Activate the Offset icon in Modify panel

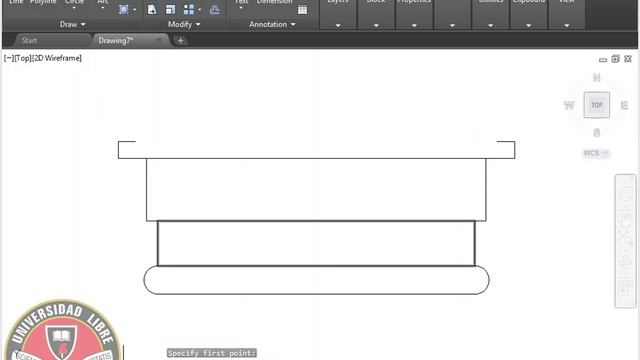tap(214, 9)
